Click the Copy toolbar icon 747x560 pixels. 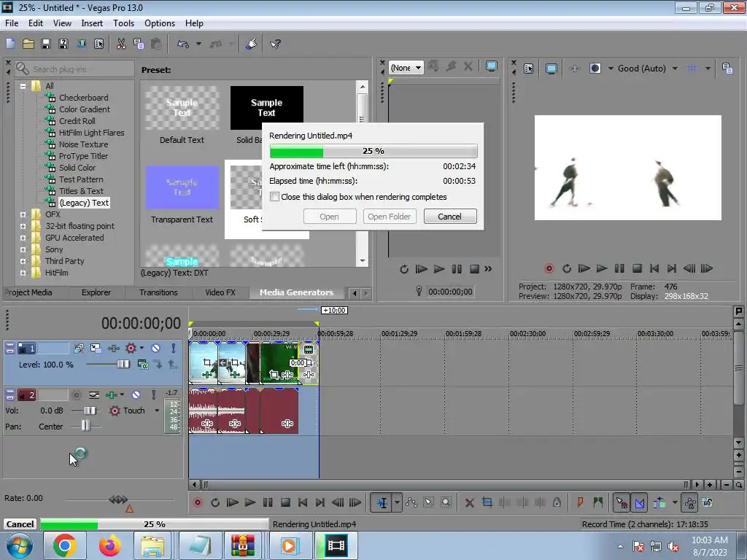pyautogui.click(x=139, y=44)
